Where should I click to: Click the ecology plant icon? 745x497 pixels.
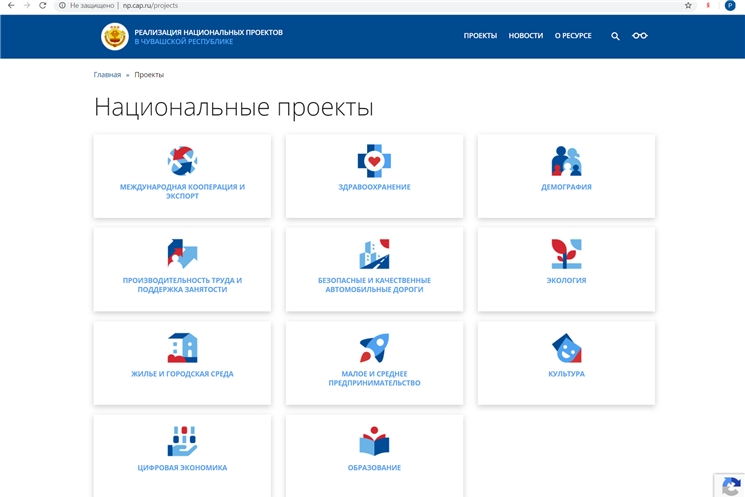click(566, 254)
